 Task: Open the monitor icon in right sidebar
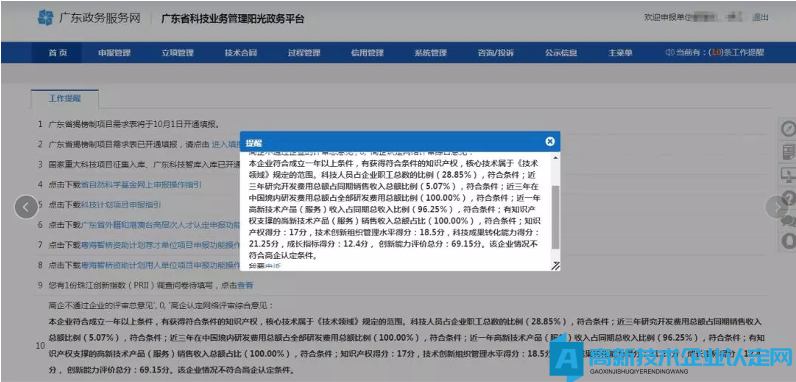(x=788, y=175)
